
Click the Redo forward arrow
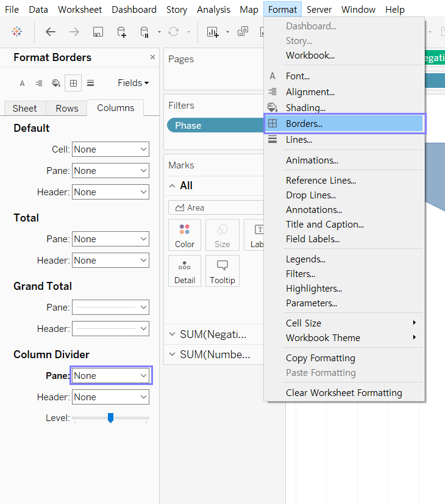click(x=74, y=32)
